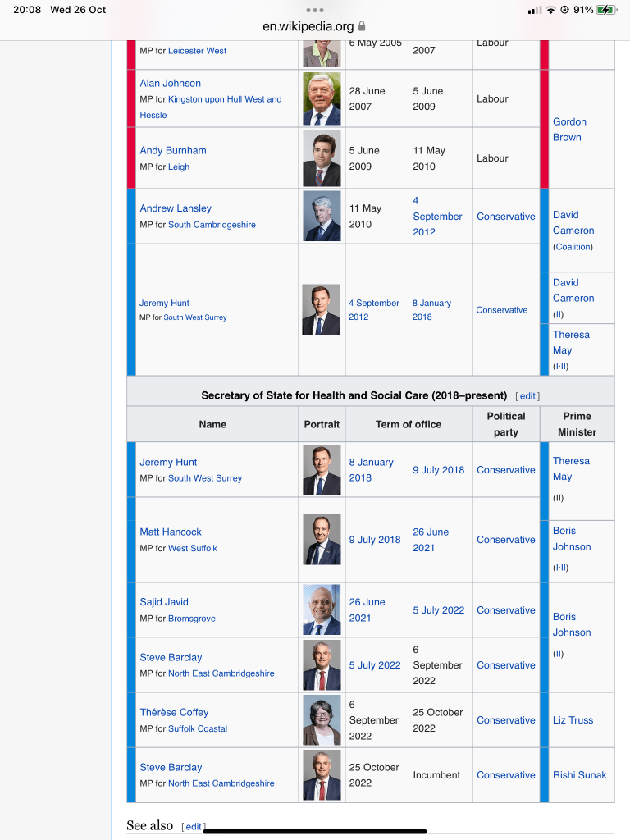Tap the three-dot multitasking icon at top
Viewport: 630px width, 840px height.
[315, 11]
